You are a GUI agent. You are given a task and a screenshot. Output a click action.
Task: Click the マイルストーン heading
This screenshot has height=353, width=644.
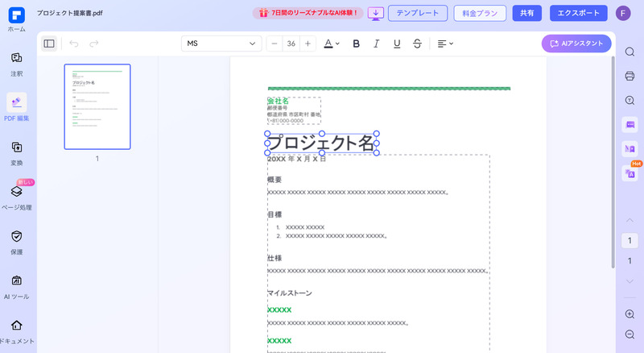[290, 293]
